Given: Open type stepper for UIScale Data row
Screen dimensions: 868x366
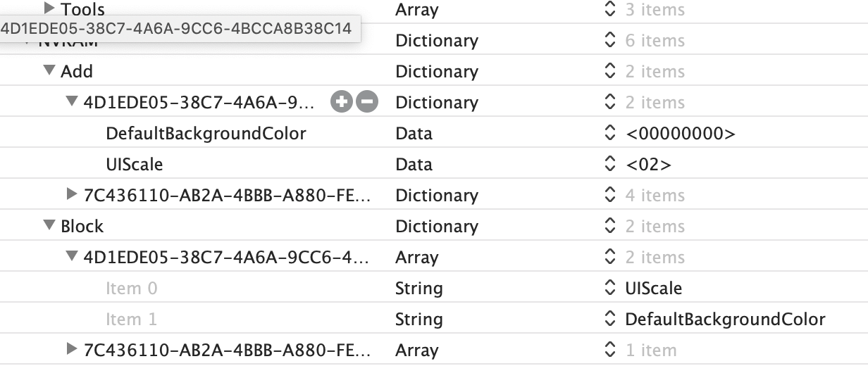Looking at the screenshot, I should coord(611,165).
